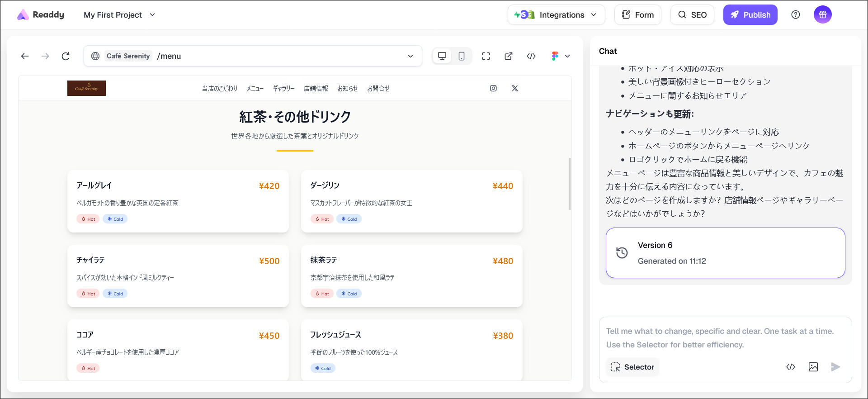
Task: Open the Integrations dropdown
Action: (x=556, y=15)
